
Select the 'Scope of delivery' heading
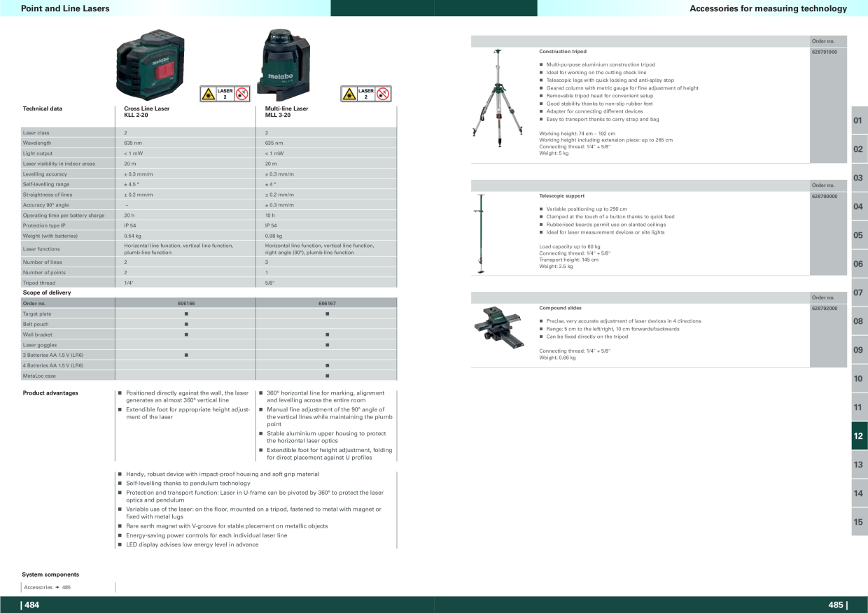(x=47, y=293)
